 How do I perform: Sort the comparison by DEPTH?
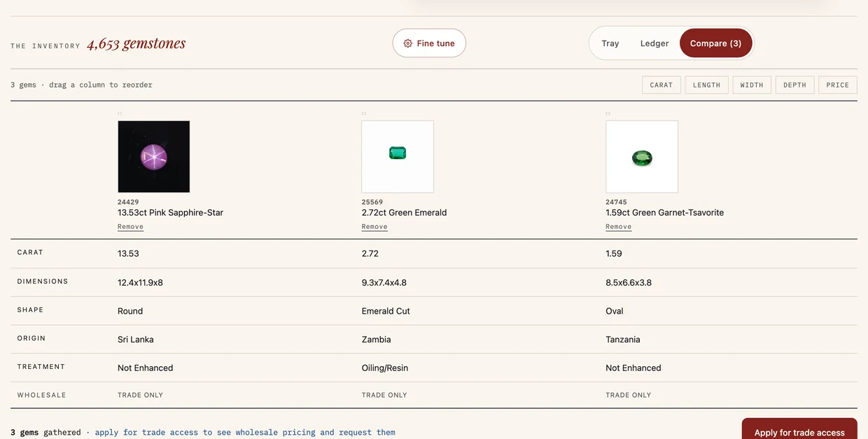[x=794, y=85]
